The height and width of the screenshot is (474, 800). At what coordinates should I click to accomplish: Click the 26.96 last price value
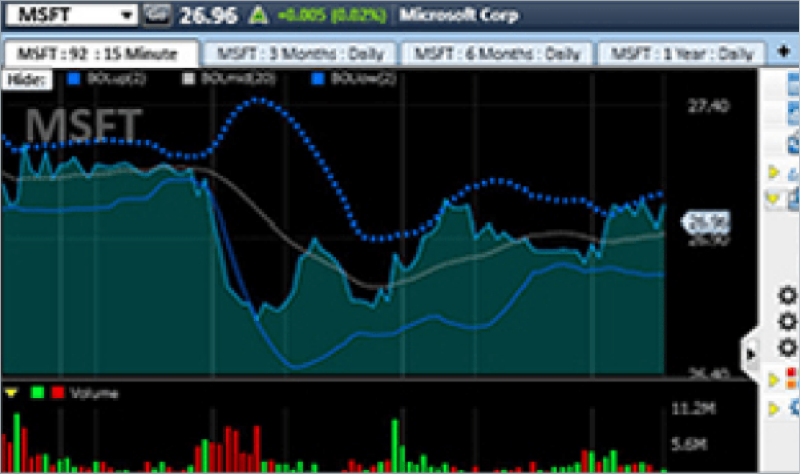pos(208,15)
